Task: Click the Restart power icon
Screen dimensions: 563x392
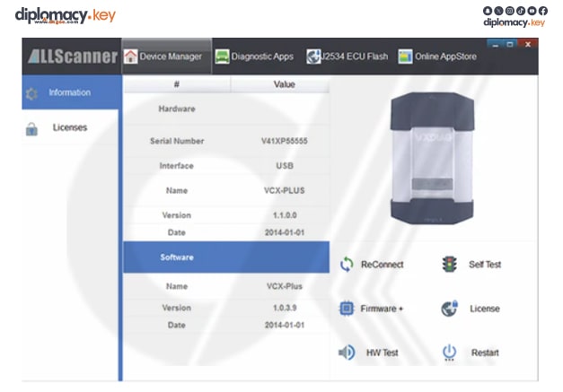Action: point(449,353)
